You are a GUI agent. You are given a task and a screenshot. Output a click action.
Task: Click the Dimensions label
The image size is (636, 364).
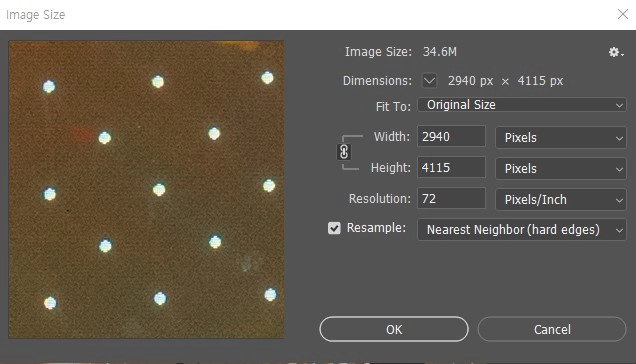pyautogui.click(x=377, y=81)
